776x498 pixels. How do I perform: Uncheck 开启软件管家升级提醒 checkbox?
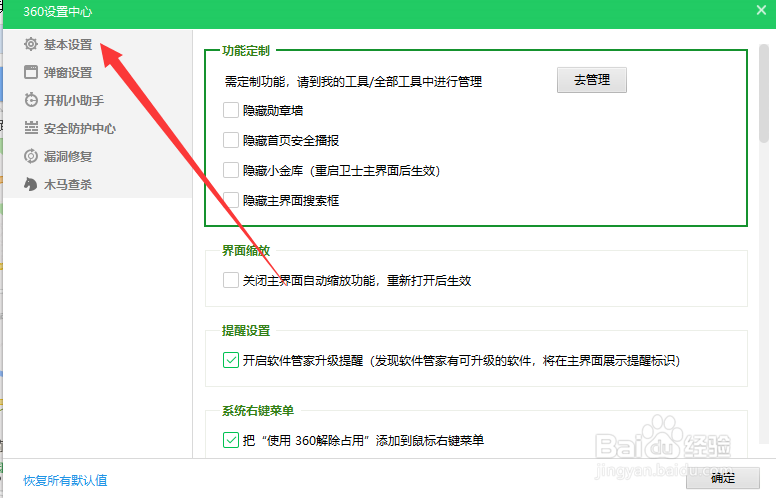coord(231,360)
